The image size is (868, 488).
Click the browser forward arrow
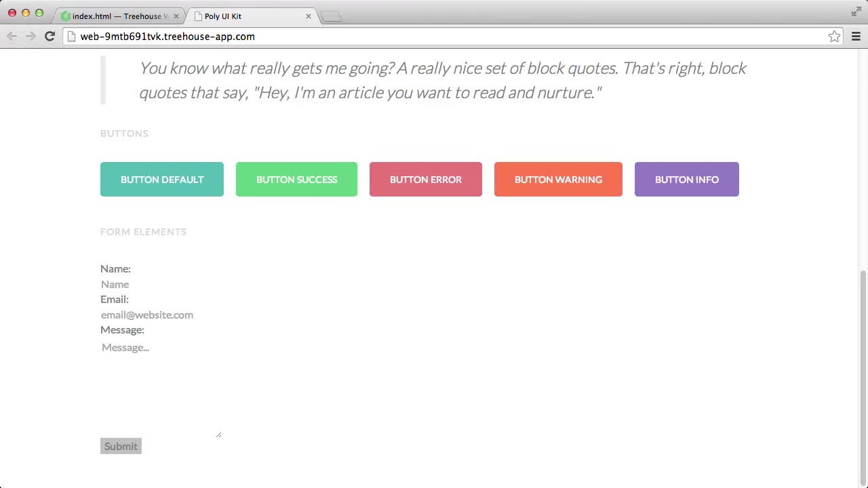[31, 36]
